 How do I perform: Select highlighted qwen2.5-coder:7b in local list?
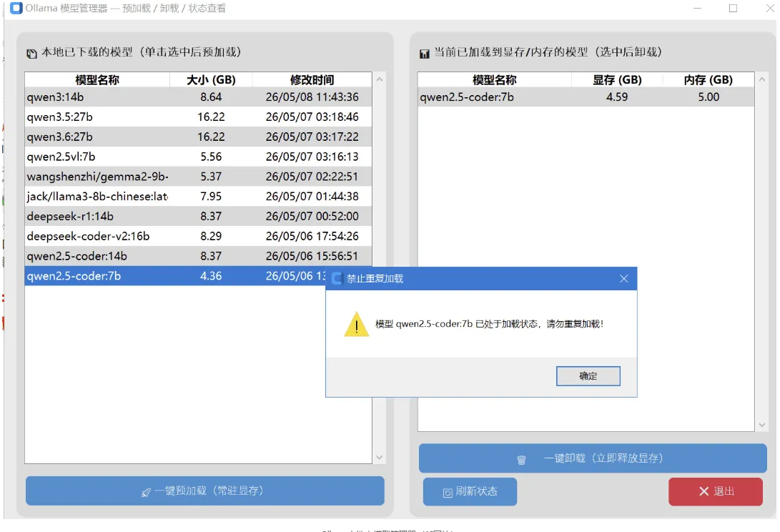175,276
